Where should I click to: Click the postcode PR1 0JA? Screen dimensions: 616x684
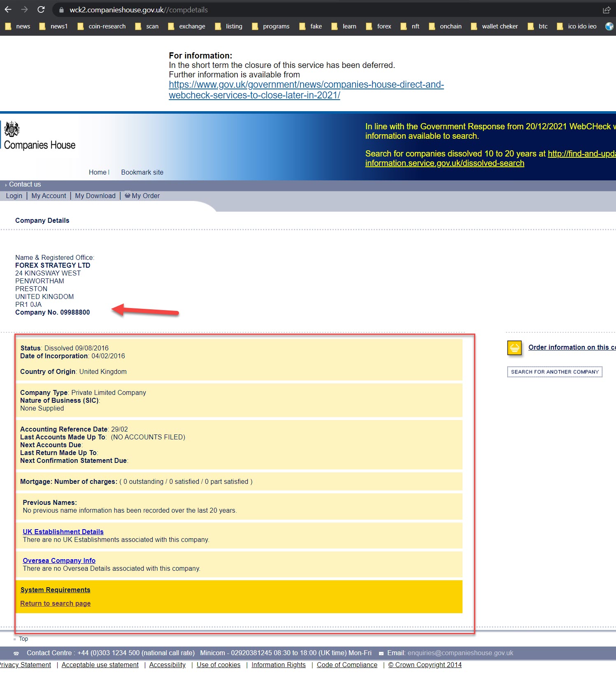pos(28,304)
